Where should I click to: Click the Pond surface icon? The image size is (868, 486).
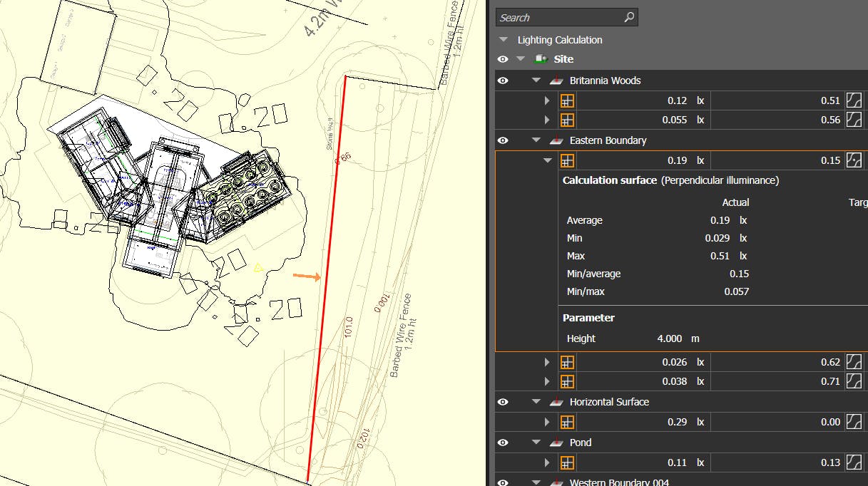[x=557, y=443]
